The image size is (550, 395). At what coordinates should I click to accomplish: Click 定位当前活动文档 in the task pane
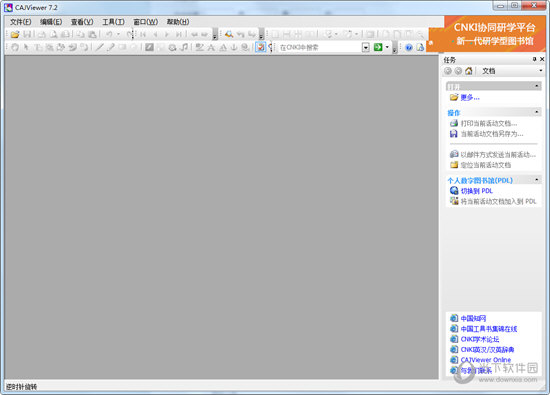pos(485,165)
